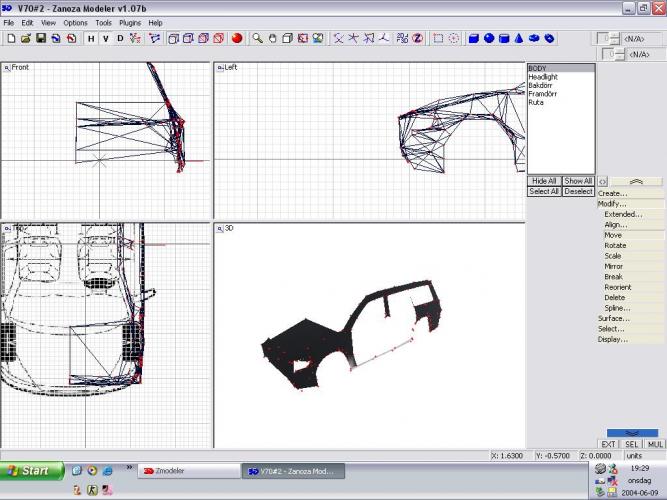Toggle the MUL multiple mode button

click(655, 444)
